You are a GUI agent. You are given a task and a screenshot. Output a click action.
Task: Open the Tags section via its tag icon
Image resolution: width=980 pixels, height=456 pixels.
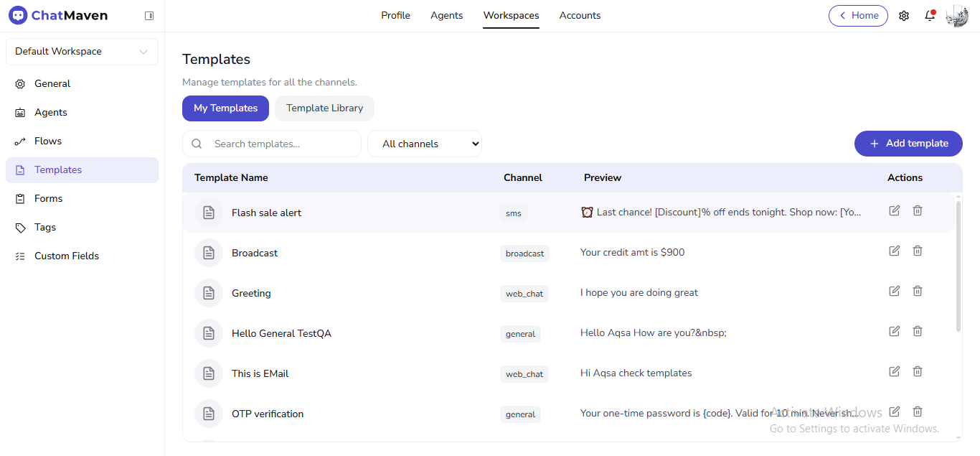pyautogui.click(x=20, y=227)
